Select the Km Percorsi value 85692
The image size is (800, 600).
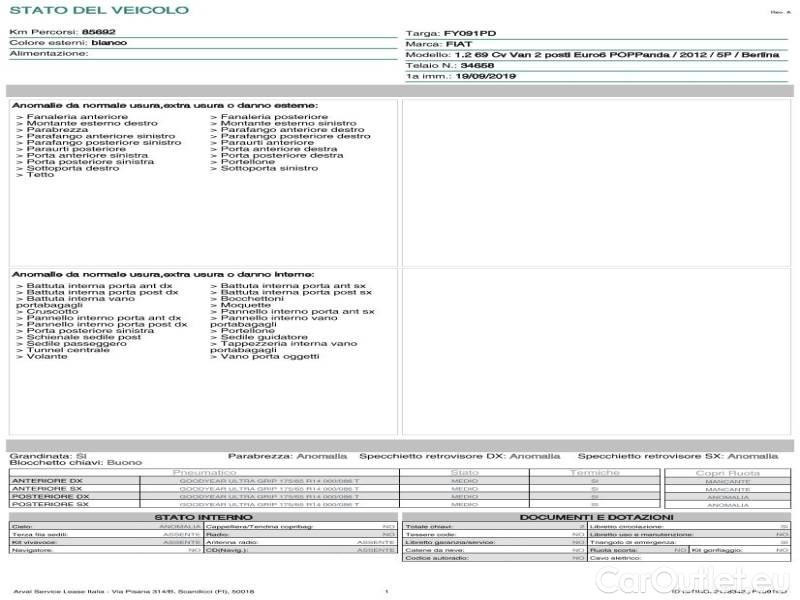[99, 32]
